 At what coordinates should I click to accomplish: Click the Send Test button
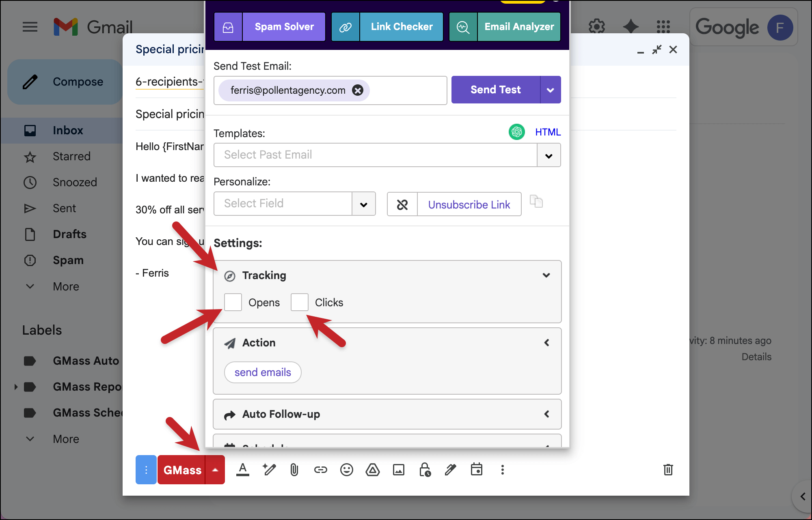495,90
